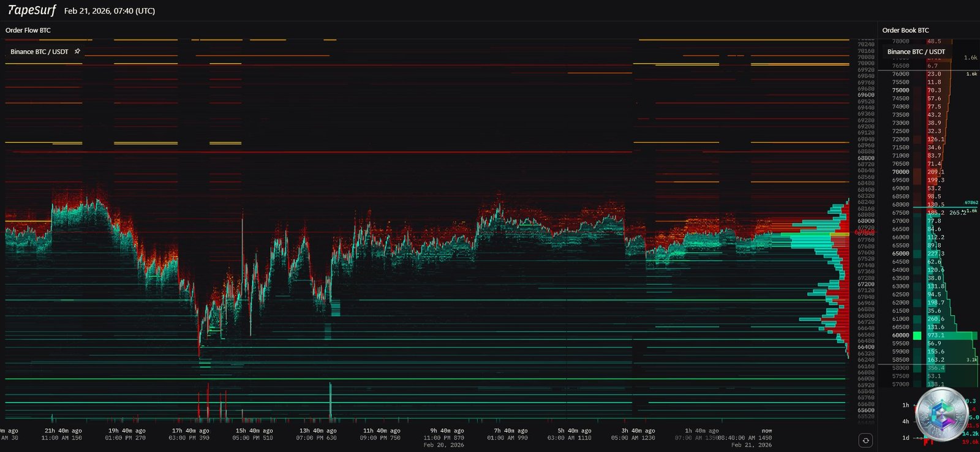Click the 21h 40m ago time label

62,431
